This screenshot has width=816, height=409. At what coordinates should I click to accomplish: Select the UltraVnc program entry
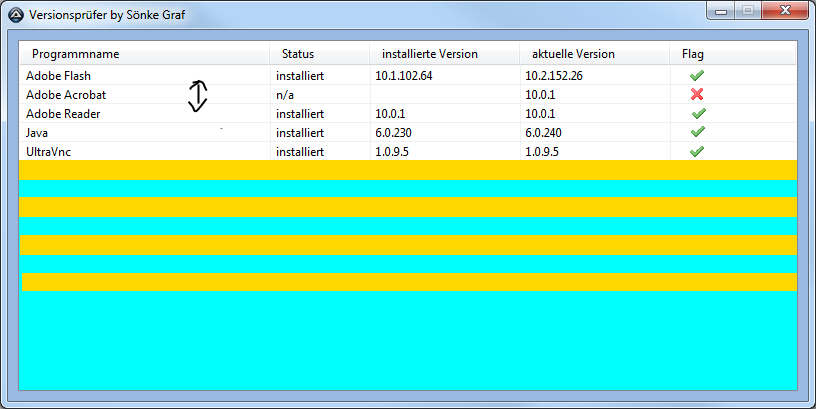coord(50,152)
